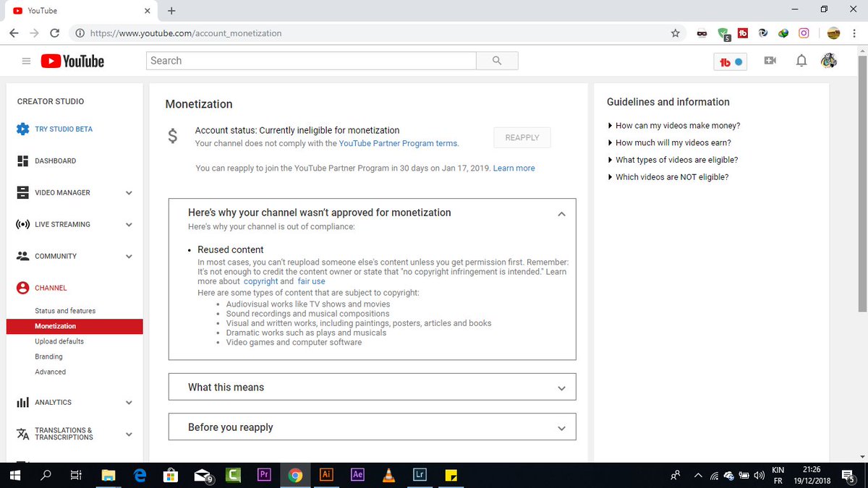Open VLC media player from taskbar
Viewport: 868px width, 488px height.
388,475
